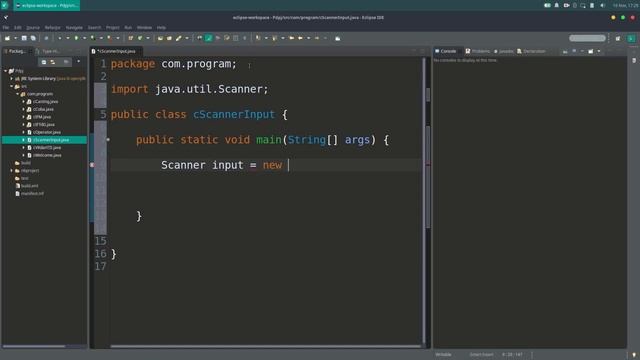Screen dimensions: 640x360
Task: Open the Window menu
Action: pyautogui.click(x=144, y=28)
